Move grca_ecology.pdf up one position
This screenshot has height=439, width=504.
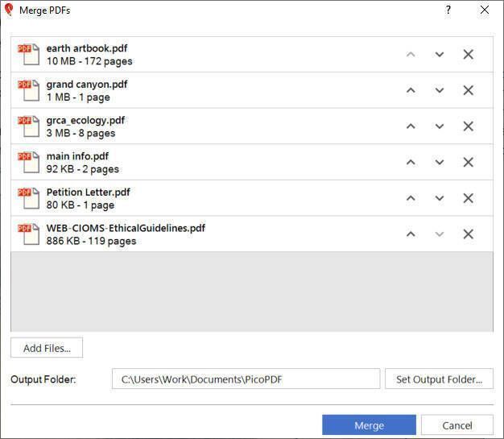point(411,126)
